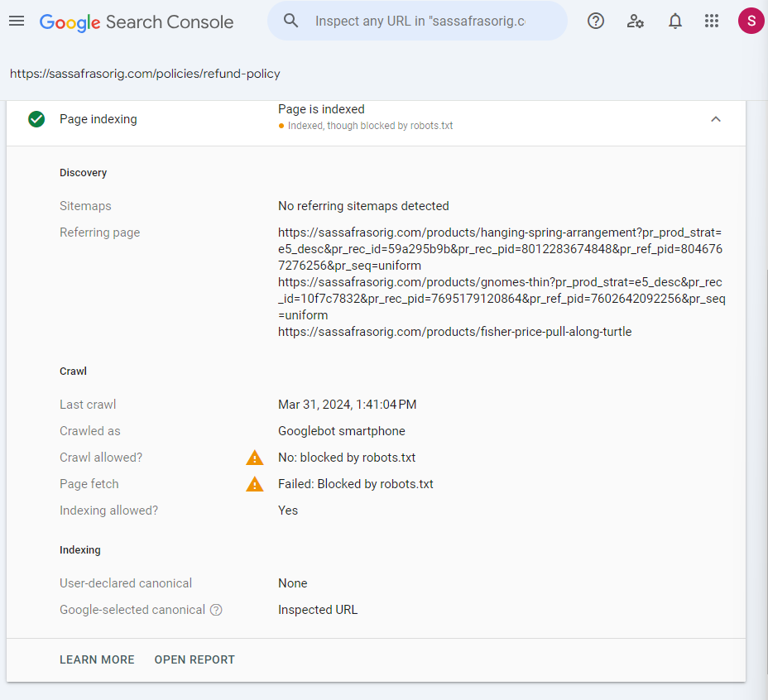
Task: Click the LEARN MORE button
Action: [97, 659]
